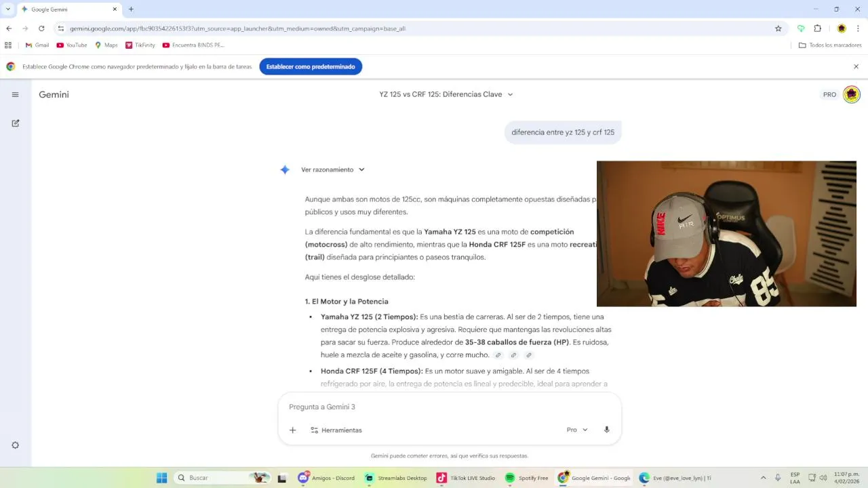Image resolution: width=868 pixels, height=488 pixels.
Task: Open the TikFinity bookmark
Action: [140, 45]
